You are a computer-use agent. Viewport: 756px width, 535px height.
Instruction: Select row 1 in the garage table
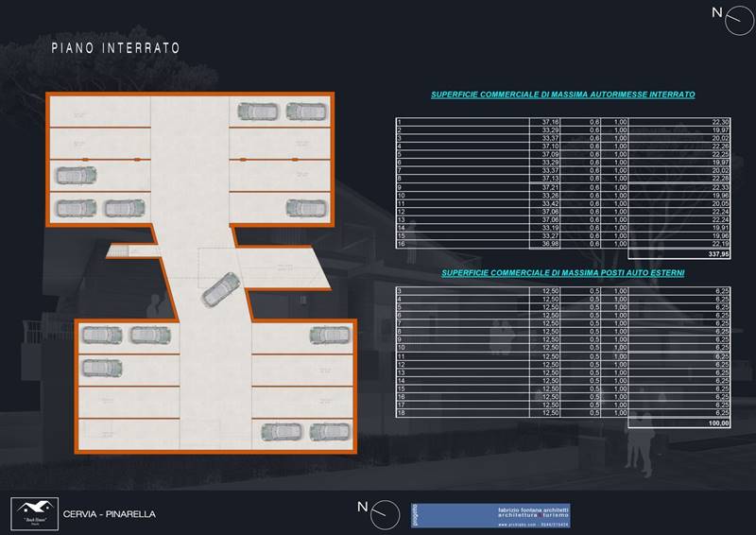pyautogui.click(x=562, y=122)
